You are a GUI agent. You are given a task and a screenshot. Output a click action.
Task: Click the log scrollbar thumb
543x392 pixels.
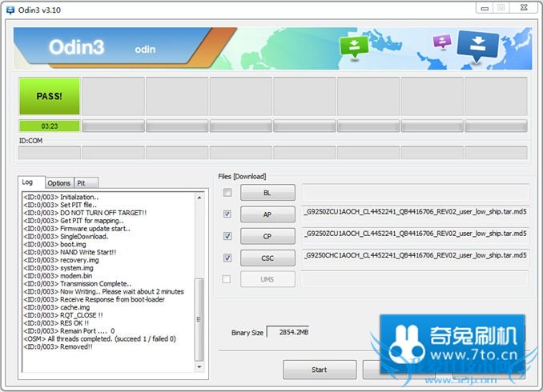coord(199,319)
